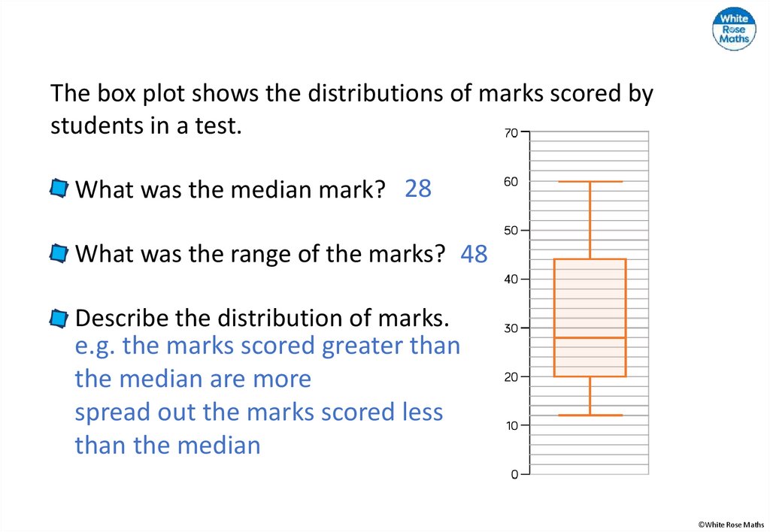Viewport: 770px width, 532px height.
Task: Click the axis label 60
Action: 511,182
